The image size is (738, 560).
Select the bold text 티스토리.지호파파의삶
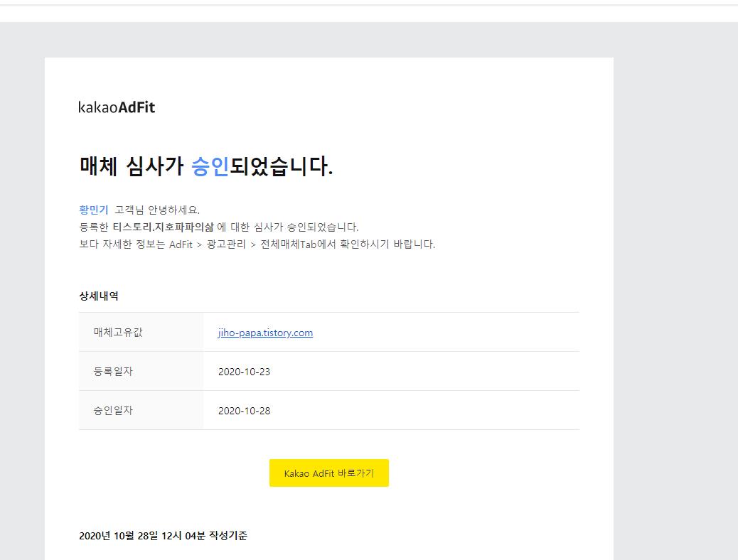click(x=164, y=227)
